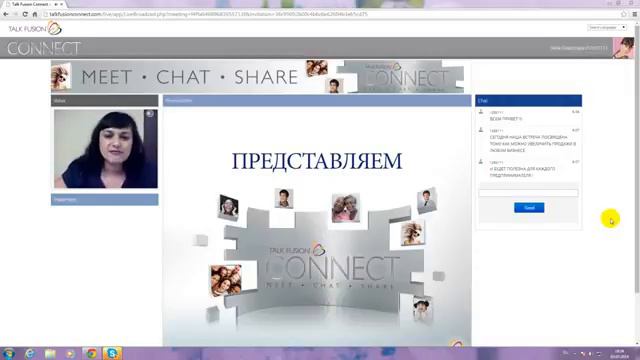Click the Send button in chat
Screen dimensions: 640x360
[x=529, y=208]
